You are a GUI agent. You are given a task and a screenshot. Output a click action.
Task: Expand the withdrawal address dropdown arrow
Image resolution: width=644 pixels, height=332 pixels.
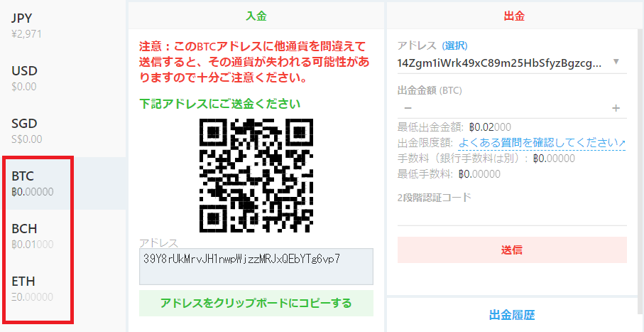[x=616, y=62]
